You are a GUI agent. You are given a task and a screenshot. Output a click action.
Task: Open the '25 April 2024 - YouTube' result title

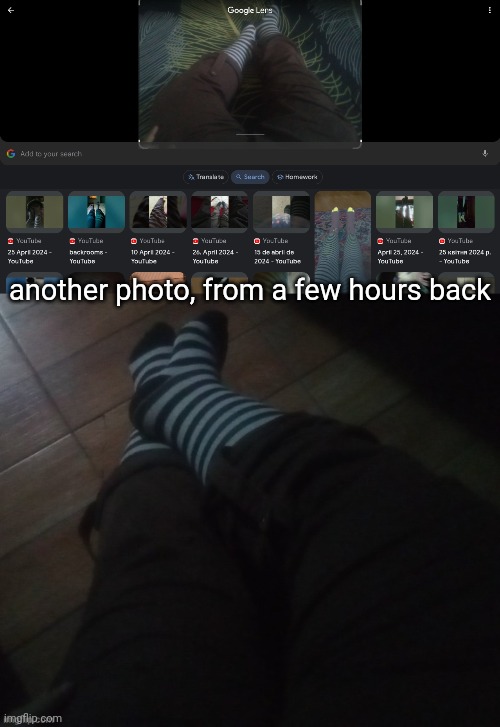(x=30, y=256)
